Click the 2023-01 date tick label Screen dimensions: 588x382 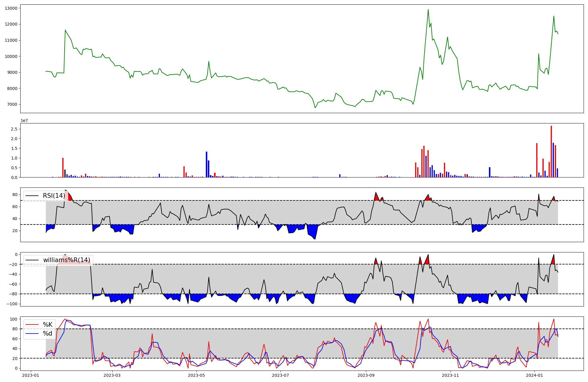click(31, 375)
